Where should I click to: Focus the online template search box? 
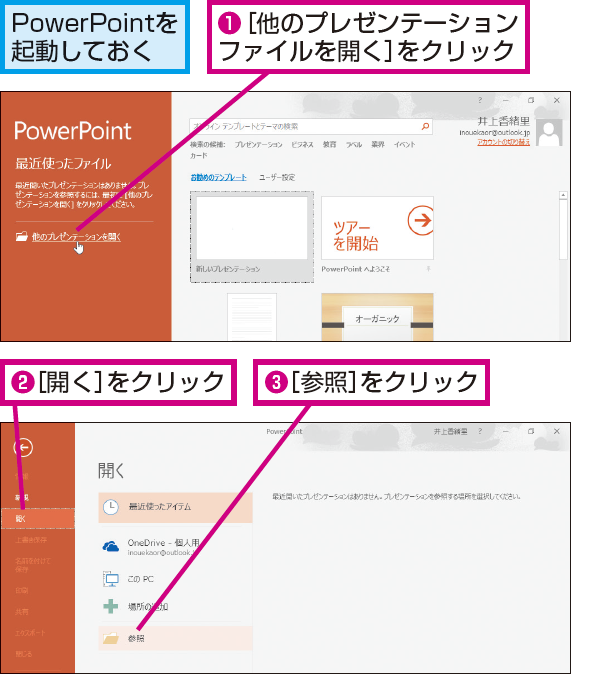(x=310, y=126)
